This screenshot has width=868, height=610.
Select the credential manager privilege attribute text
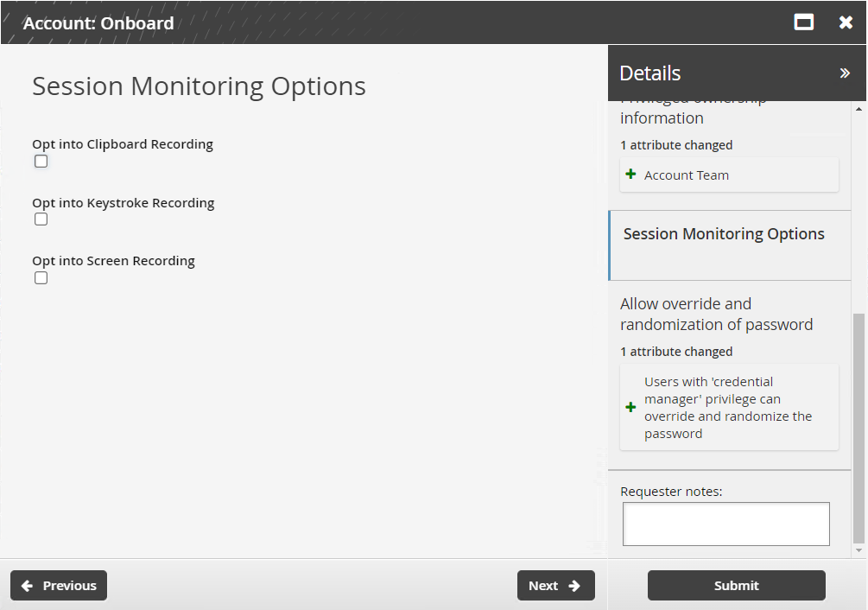(727, 407)
